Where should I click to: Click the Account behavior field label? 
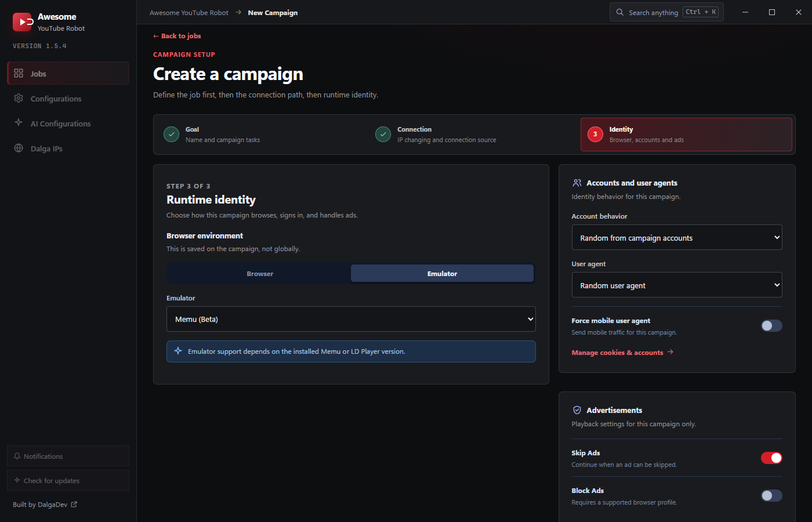click(599, 216)
